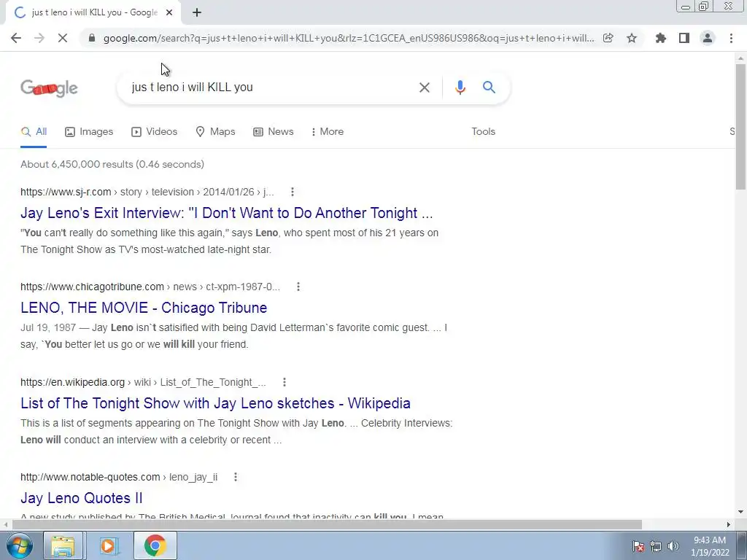Open the Windows Start menu
Screen dimensions: 747x560
[x=20, y=545]
